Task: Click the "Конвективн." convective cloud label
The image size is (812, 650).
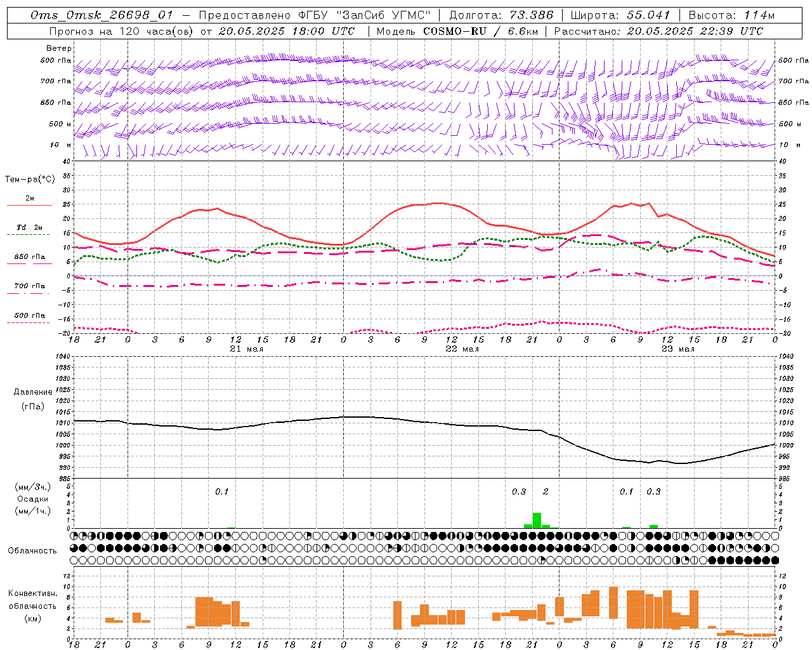Action: click(x=32, y=593)
